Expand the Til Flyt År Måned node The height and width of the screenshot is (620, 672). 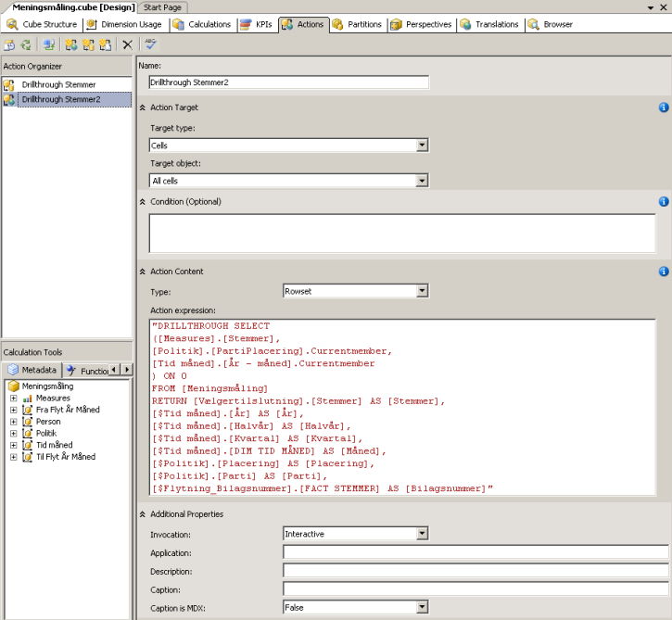tap(14, 457)
